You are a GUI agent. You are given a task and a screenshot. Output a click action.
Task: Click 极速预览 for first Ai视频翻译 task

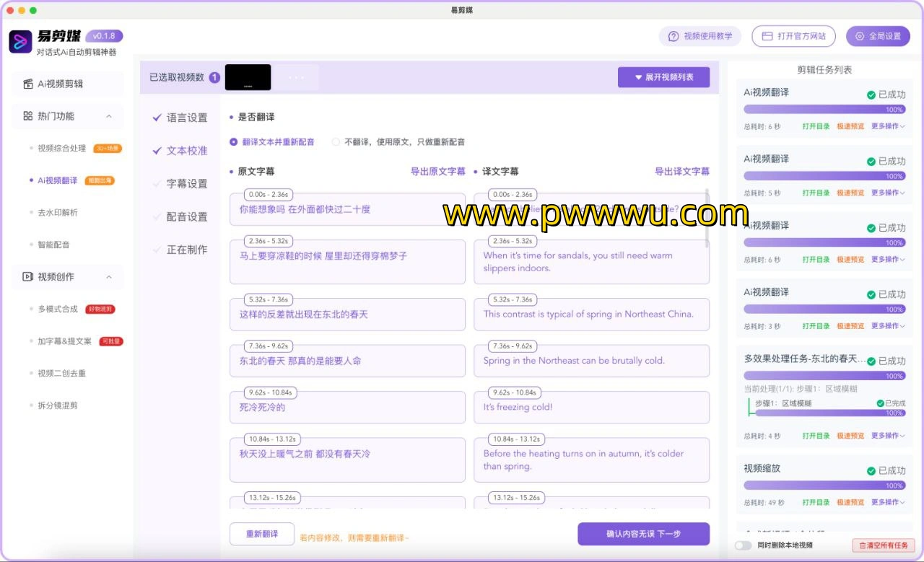pos(850,126)
